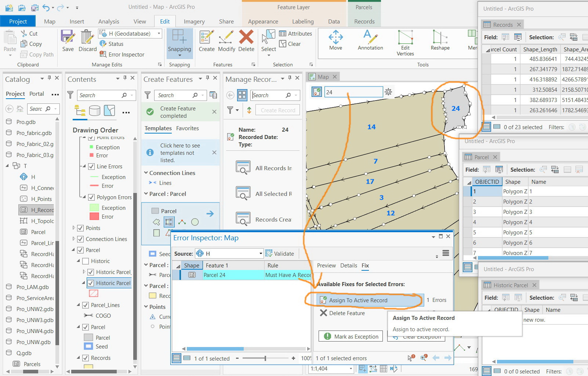This screenshot has width=588, height=376.
Task: Open settings gear beside record box
Action: (x=388, y=92)
